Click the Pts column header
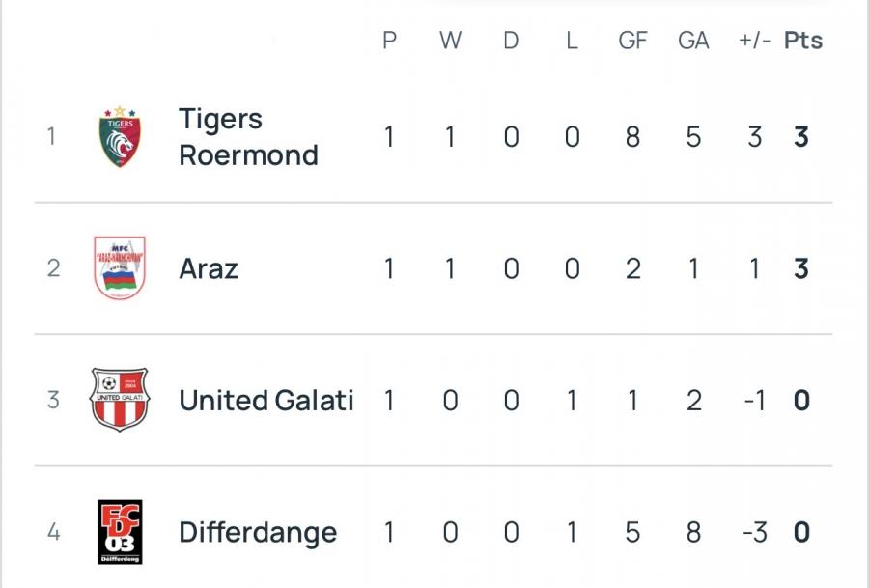The height and width of the screenshot is (588, 869). pos(802,41)
